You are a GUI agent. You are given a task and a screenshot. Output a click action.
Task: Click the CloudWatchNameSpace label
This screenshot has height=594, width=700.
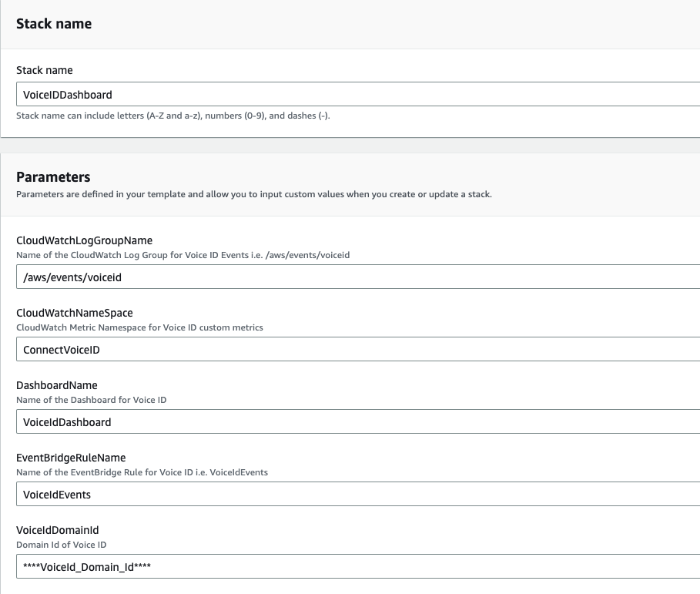click(75, 313)
